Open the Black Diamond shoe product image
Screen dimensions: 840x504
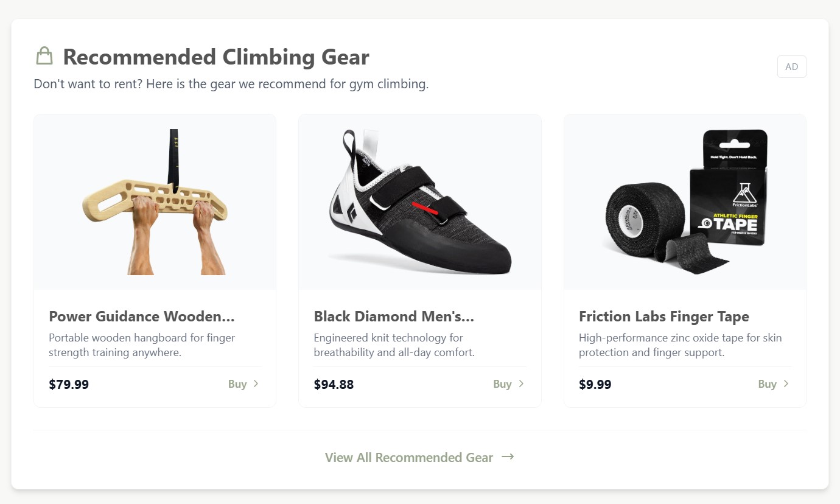tap(419, 201)
